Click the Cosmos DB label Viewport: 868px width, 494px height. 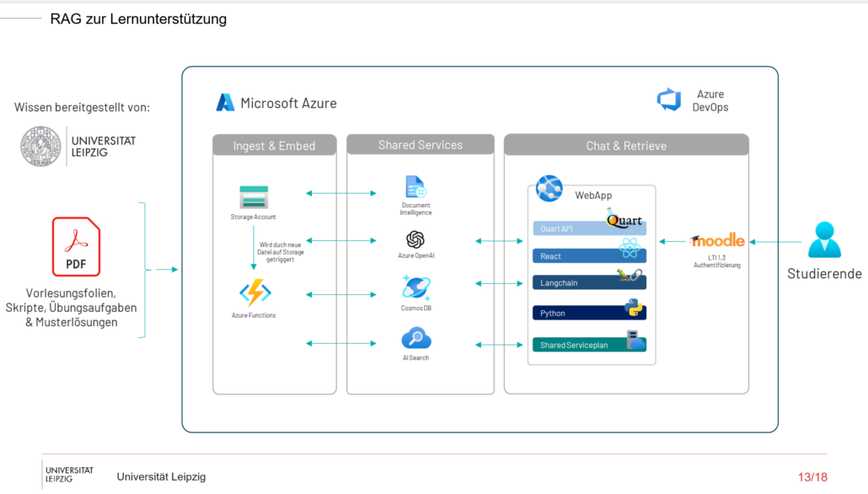415,308
